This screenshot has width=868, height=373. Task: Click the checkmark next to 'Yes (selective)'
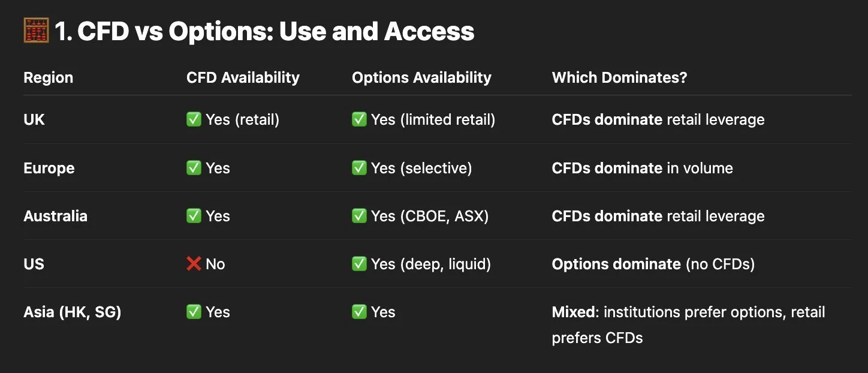click(x=359, y=168)
